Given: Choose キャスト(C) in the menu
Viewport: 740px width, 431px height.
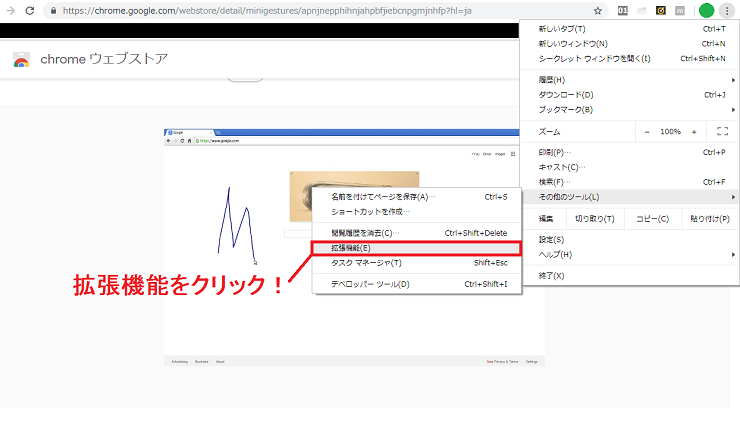Looking at the screenshot, I should coord(630,167).
